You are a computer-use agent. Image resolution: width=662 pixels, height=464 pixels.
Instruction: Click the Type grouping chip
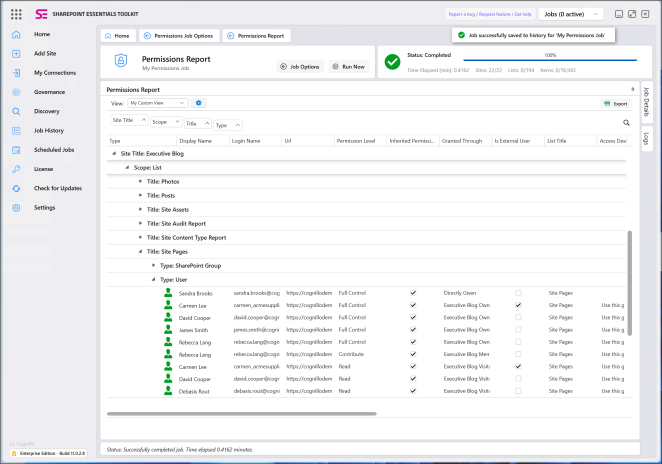(228, 125)
